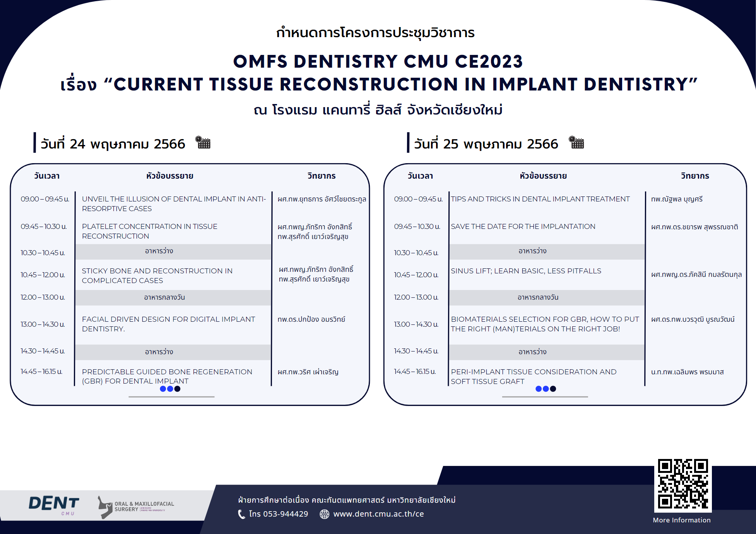Click topic STICKY BONE AND RECONSTRUCTION
This screenshot has width=756, height=534.
pyautogui.click(x=157, y=275)
